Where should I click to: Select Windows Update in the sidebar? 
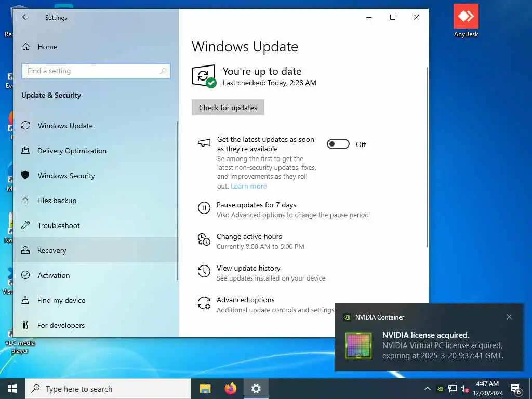65,126
